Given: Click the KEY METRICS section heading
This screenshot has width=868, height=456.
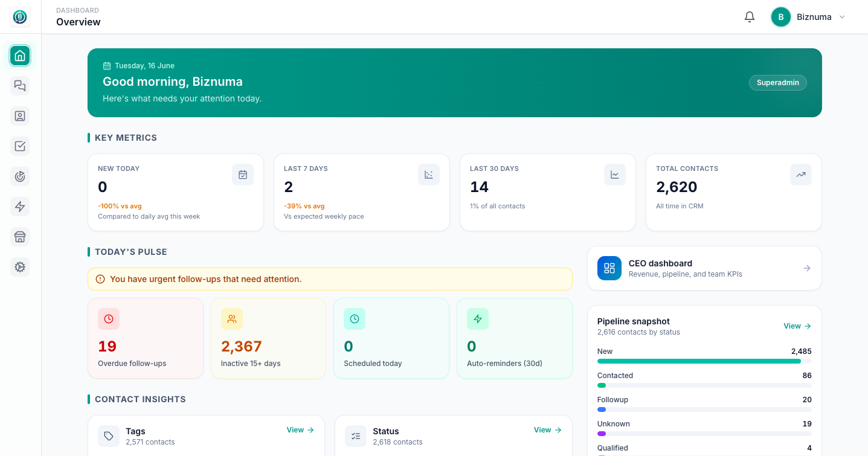Looking at the screenshot, I should coord(126,138).
